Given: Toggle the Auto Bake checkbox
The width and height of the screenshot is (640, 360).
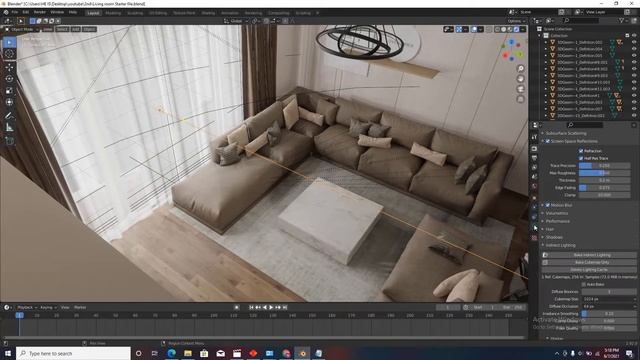Looking at the screenshot, I should 584,284.
